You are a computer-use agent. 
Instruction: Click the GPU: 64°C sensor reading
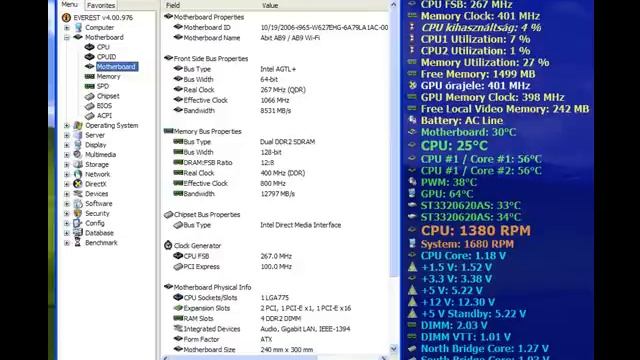[x=447, y=194]
